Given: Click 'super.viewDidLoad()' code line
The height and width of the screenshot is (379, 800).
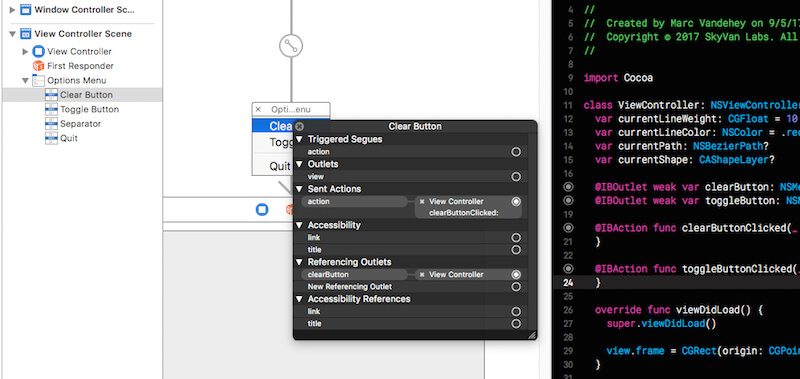Looking at the screenshot, I should click(x=662, y=323).
